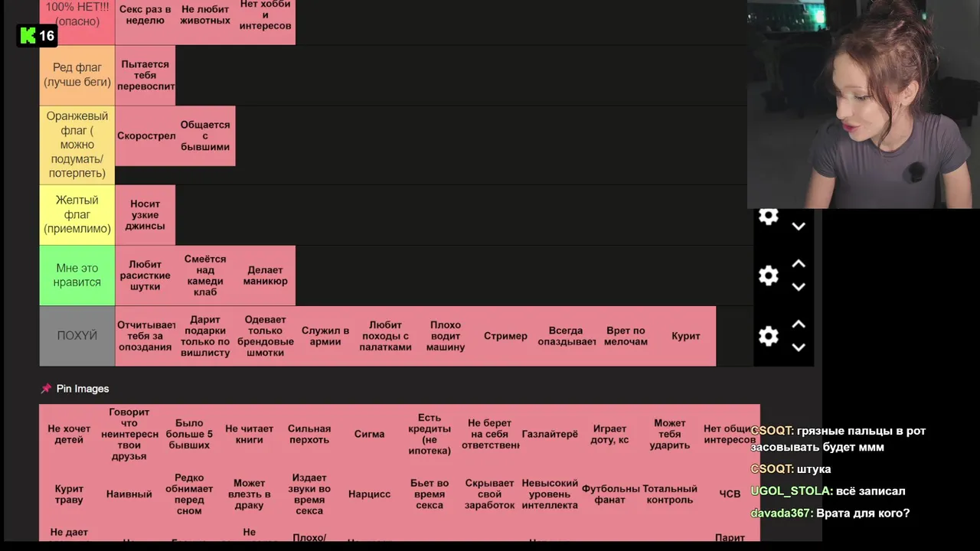This screenshot has width=980, height=551.
Task: Select the Врет по мелочам tile
Action: (626, 336)
